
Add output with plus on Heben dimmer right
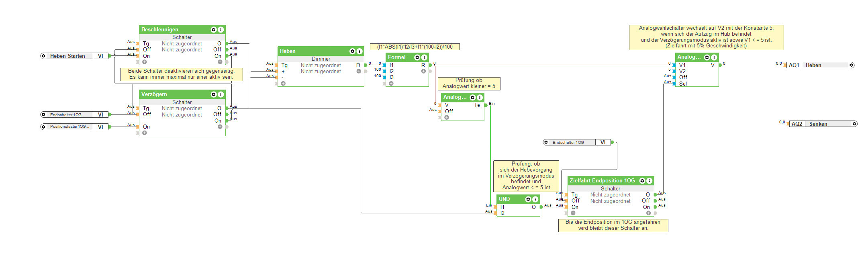point(359,71)
